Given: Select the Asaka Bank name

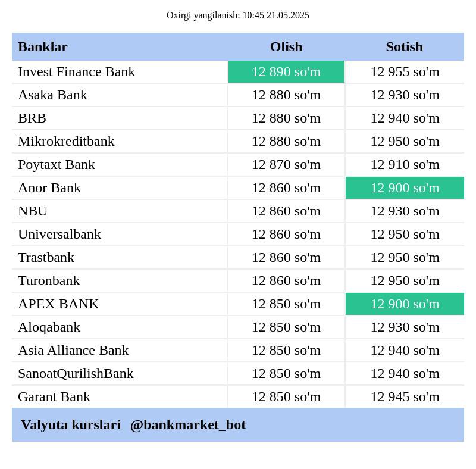Looking at the screenshot, I should [x=52, y=95].
